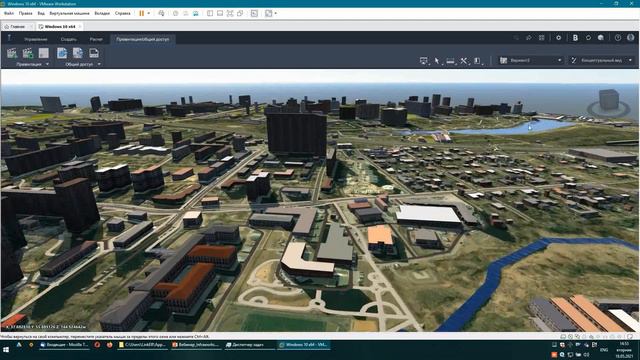Click the orange pause VM button
Screen dimensions: 640x360
[x=142, y=13]
